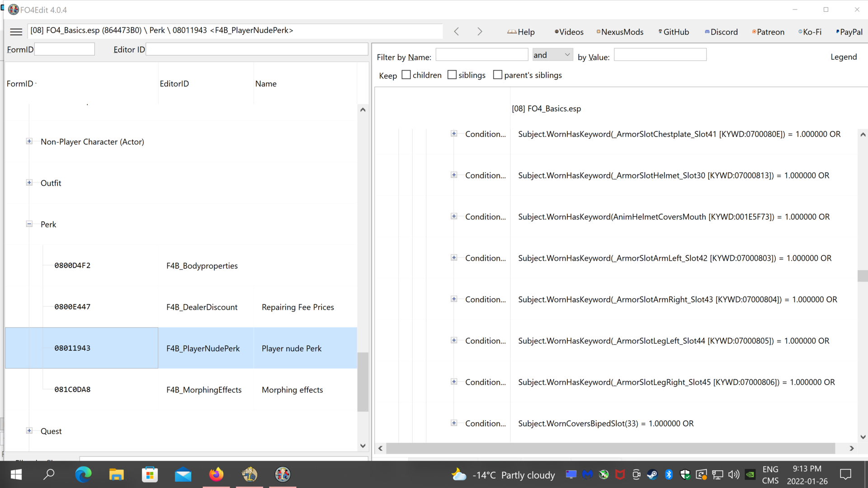Open the Videos link
The width and height of the screenshot is (868, 488).
pos(569,32)
